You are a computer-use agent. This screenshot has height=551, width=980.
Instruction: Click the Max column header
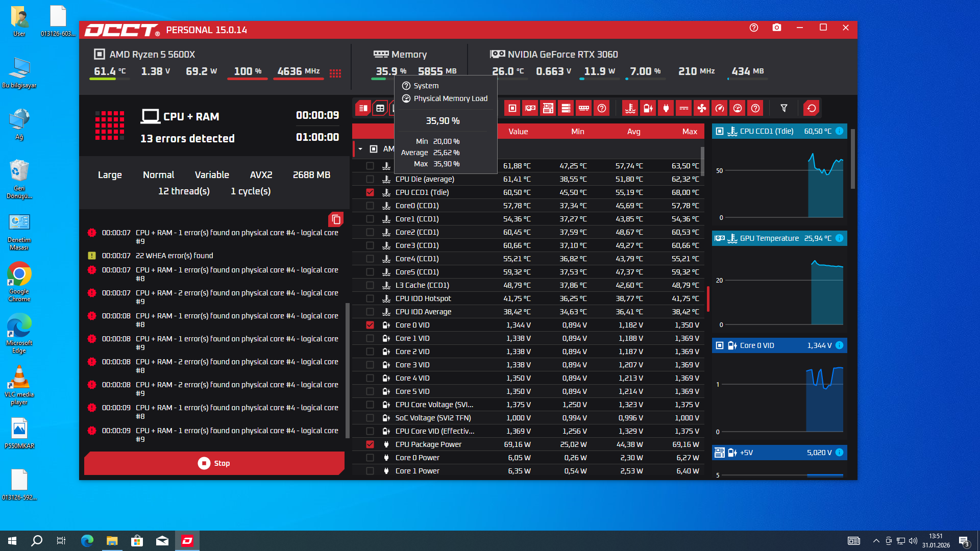[690, 132]
